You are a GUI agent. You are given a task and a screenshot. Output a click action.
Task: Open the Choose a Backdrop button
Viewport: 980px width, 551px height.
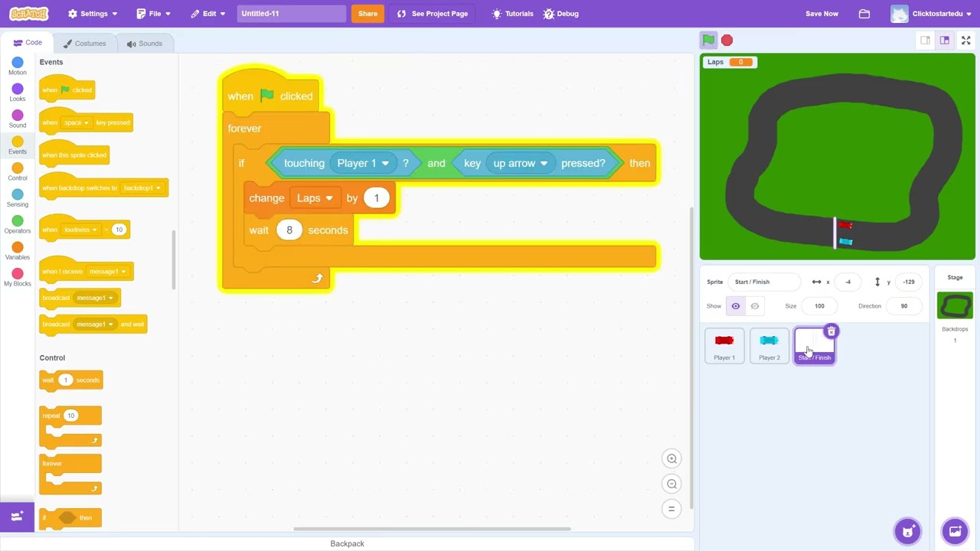coord(955,531)
